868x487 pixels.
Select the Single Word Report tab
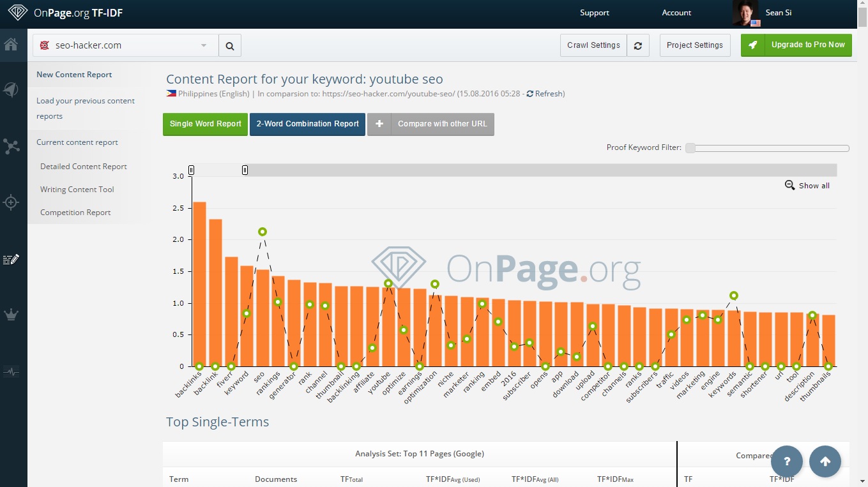pyautogui.click(x=205, y=124)
